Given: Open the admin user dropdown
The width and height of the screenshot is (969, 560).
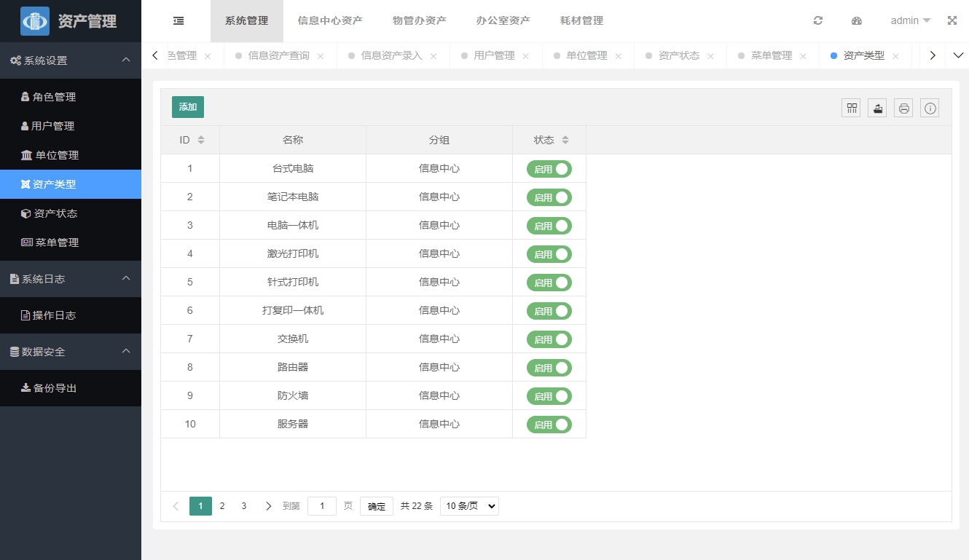Looking at the screenshot, I should (910, 21).
